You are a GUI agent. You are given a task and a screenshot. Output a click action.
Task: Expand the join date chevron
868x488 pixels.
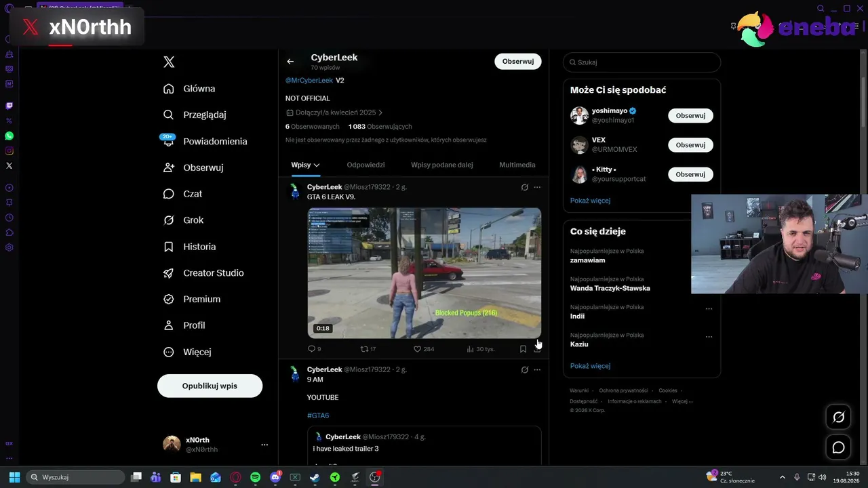(x=380, y=113)
